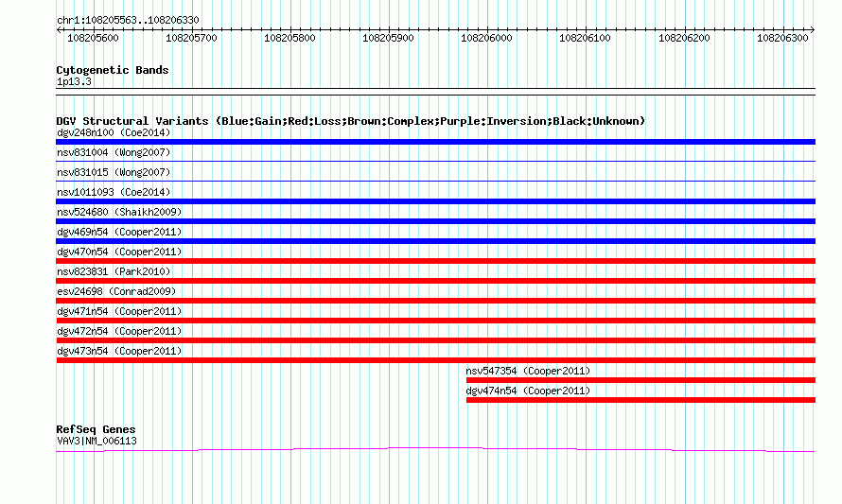This screenshot has height=504, width=842.
Task: Open the esv24698 (Conrad2009) variant label
Action: pyautogui.click(x=116, y=291)
